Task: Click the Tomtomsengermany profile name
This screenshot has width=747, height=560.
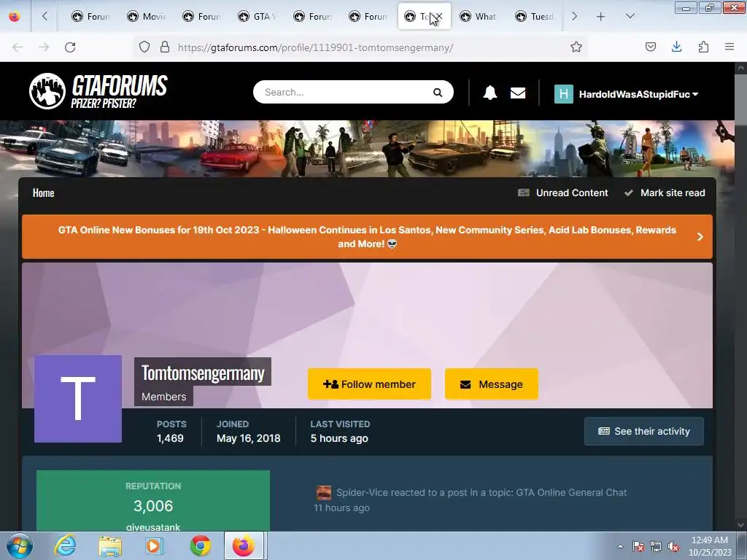Action: [203, 373]
